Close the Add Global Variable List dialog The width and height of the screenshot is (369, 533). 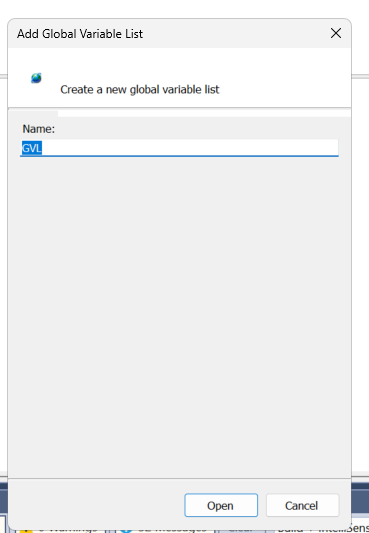336,33
